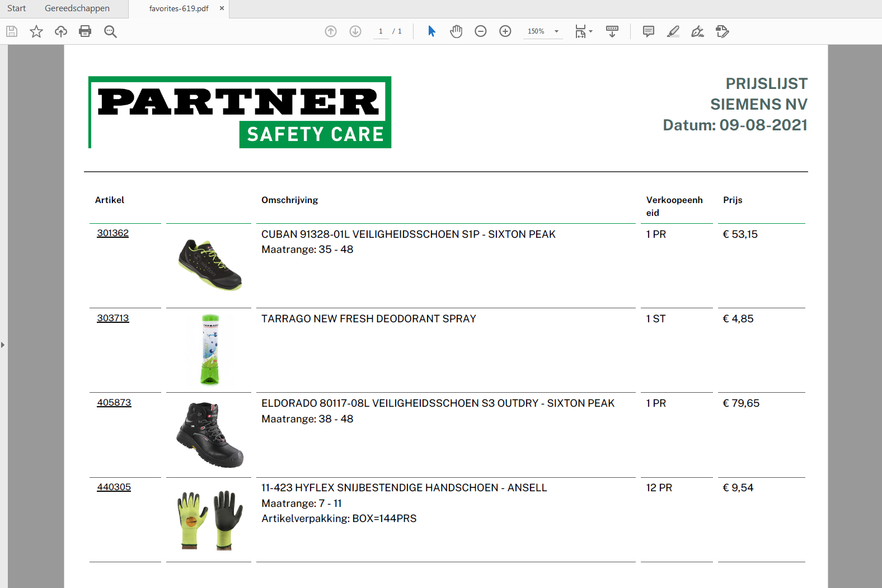Click the Prijs column header
This screenshot has width=882, height=588.
point(733,200)
